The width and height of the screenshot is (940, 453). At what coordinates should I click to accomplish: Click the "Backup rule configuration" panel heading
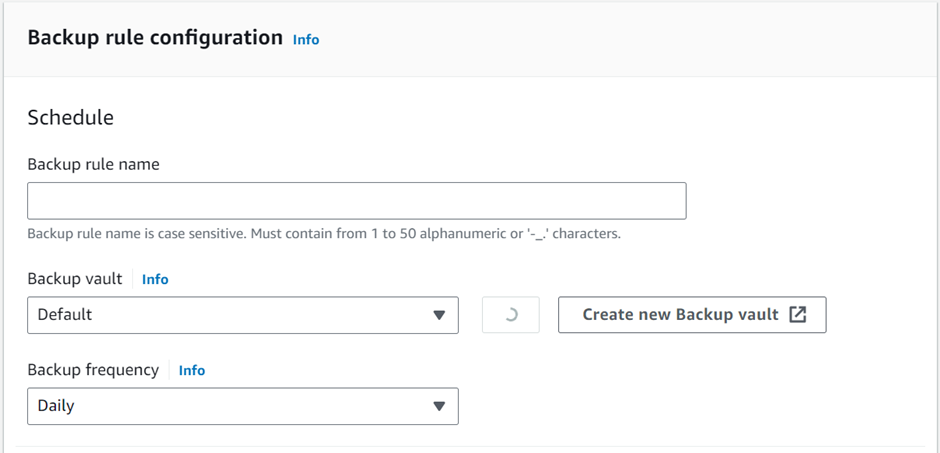point(155,38)
